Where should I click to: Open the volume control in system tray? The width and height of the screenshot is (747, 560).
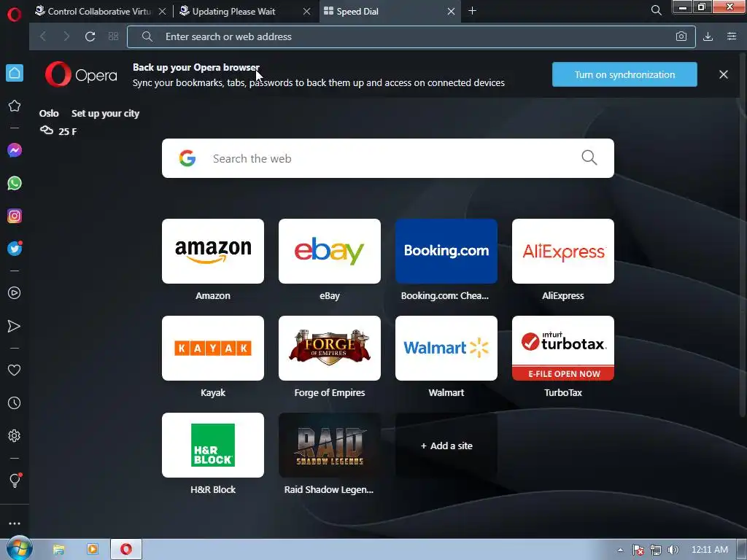point(673,550)
